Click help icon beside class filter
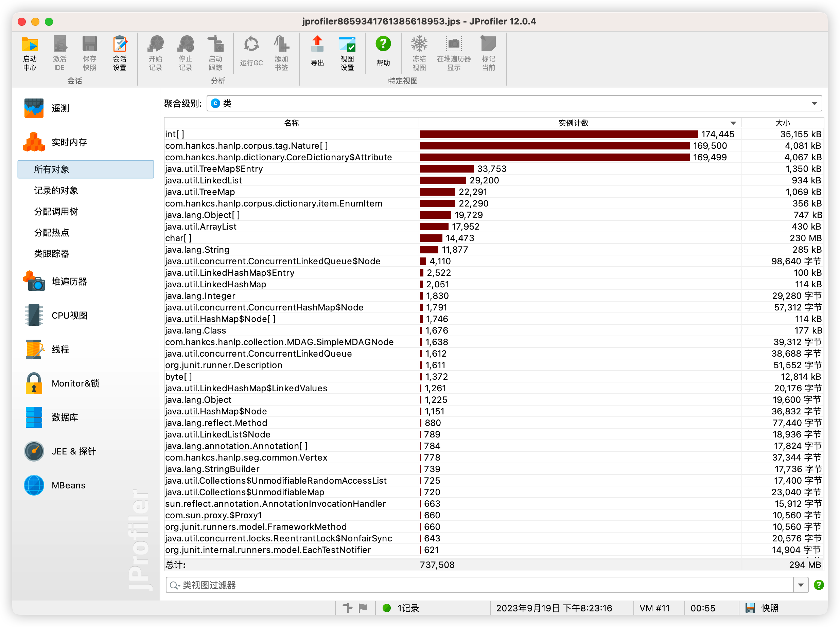This screenshot has width=840, height=627. [x=818, y=585]
